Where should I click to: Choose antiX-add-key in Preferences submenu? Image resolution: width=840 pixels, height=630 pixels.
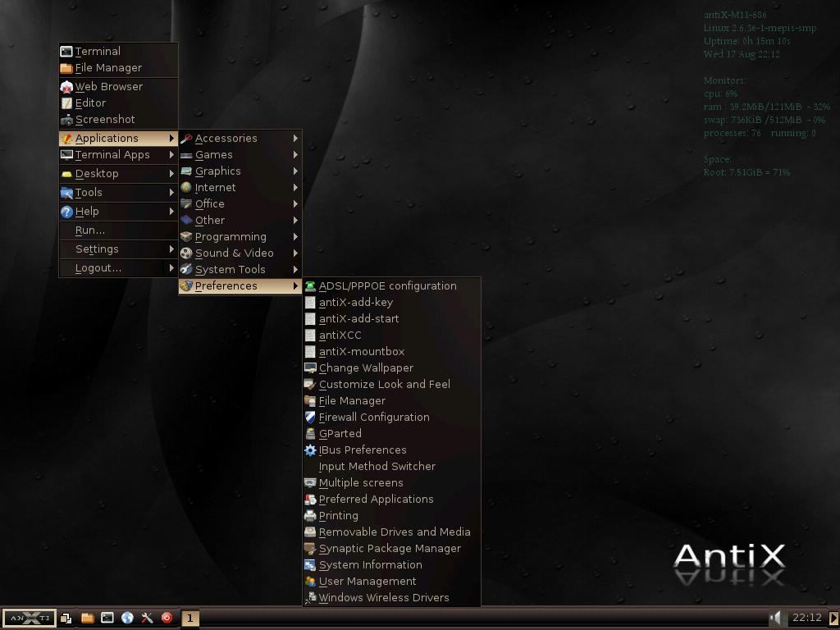[391, 303]
